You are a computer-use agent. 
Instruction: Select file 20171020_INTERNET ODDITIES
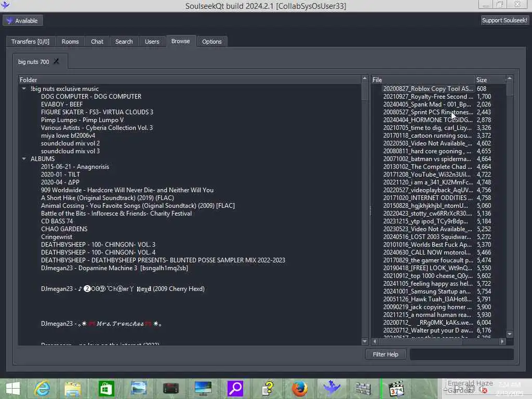point(428,198)
